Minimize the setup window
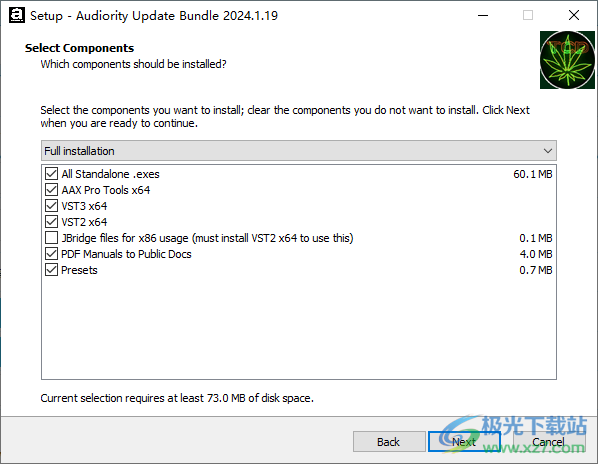Screen dimensions: 598x464 click(x=483, y=15)
